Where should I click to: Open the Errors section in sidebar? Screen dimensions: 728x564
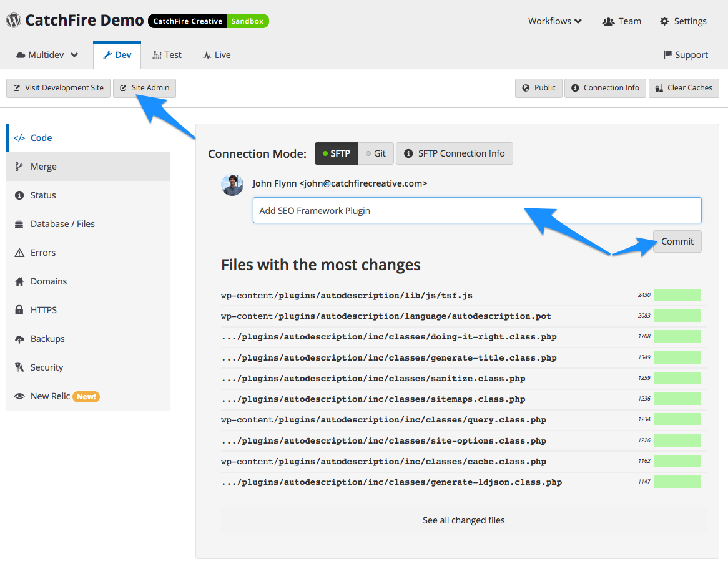[88, 253]
